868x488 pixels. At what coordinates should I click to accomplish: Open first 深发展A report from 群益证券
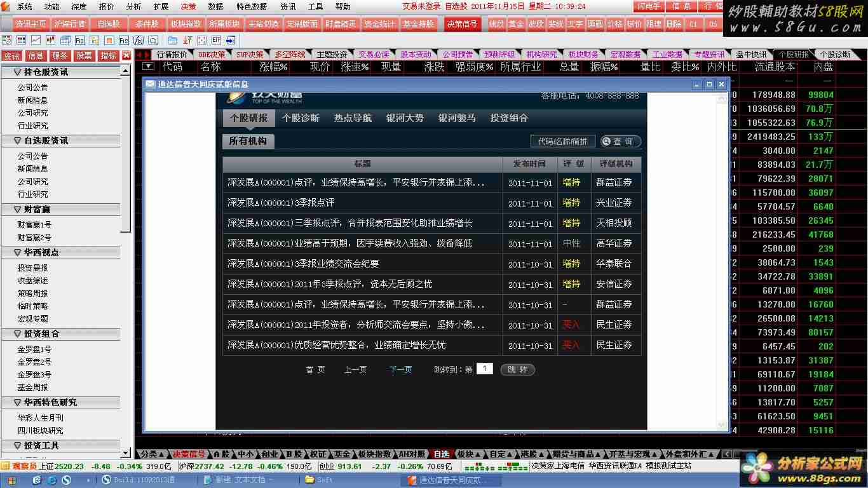[356, 182]
